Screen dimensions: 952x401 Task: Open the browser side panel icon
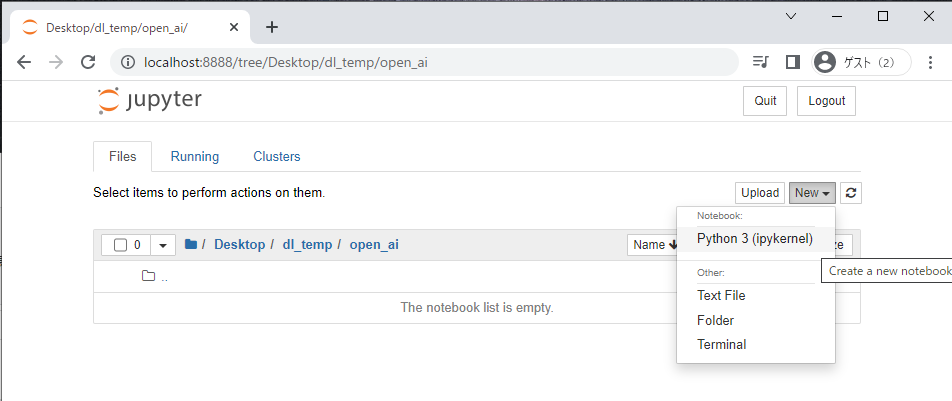792,62
